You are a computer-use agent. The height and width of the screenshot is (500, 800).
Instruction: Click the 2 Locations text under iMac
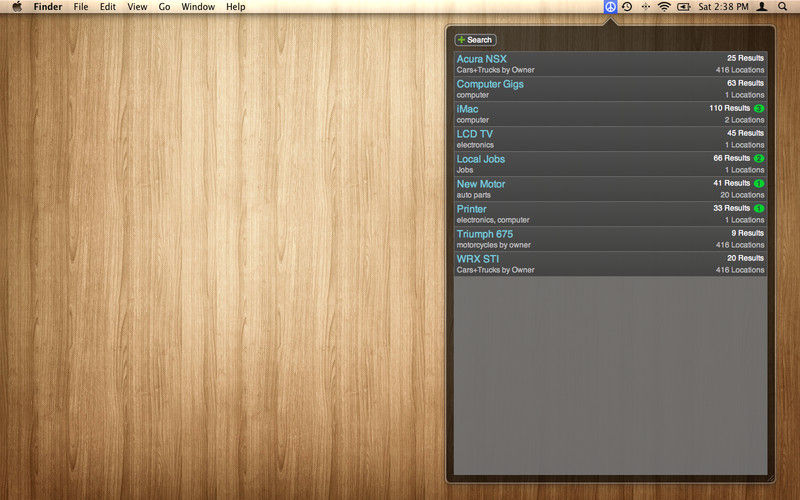pyautogui.click(x=744, y=120)
